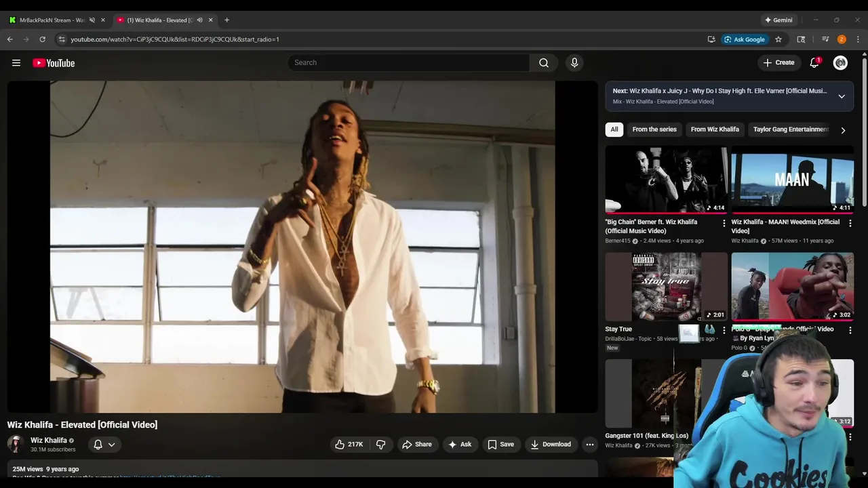This screenshot has height=488, width=868.
Task: Select the From the series chip
Action: click(x=654, y=129)
